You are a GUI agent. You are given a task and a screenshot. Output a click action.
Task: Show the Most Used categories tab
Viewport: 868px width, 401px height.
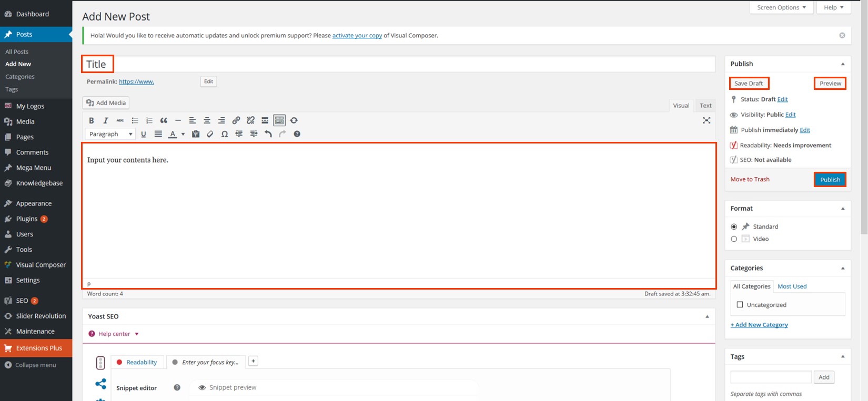click(x=792, y=286)
